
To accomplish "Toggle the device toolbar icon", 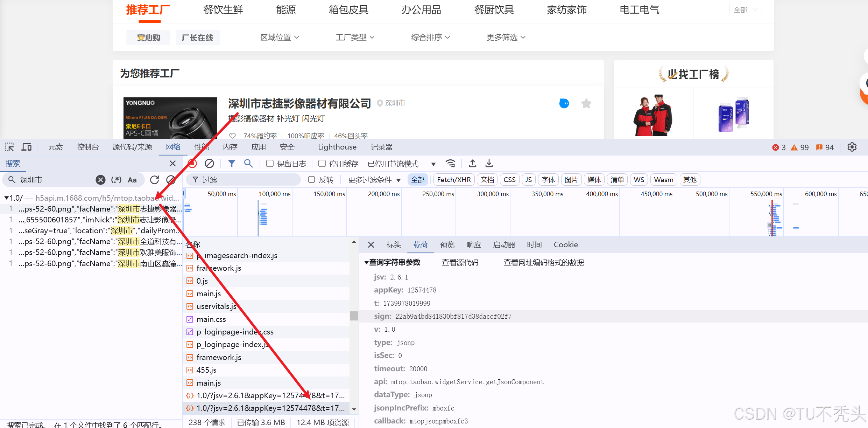I will [27, 147].
